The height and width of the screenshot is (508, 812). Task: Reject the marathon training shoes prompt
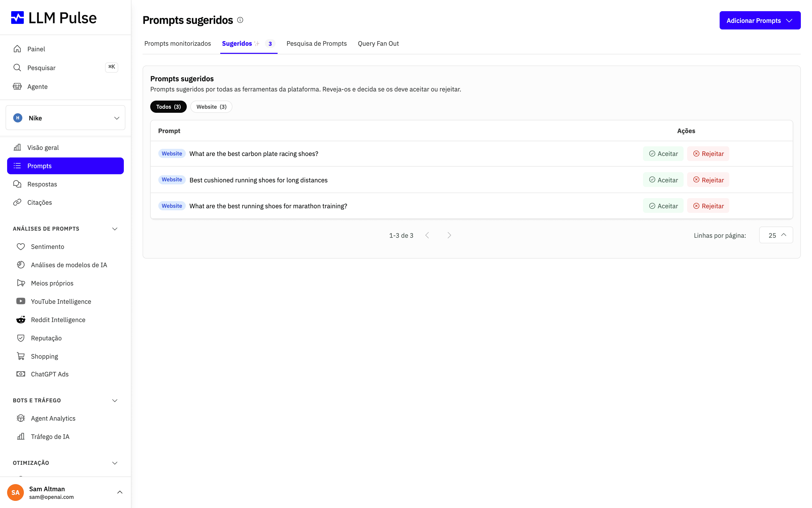(x=708, y=206)
